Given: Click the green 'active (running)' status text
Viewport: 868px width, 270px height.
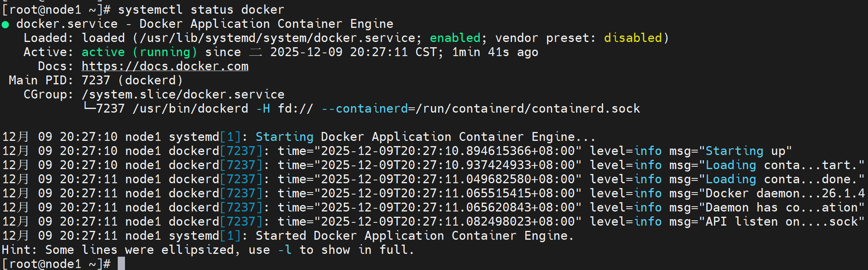Looking at the screenshot, I should click(x=139, y=52).
